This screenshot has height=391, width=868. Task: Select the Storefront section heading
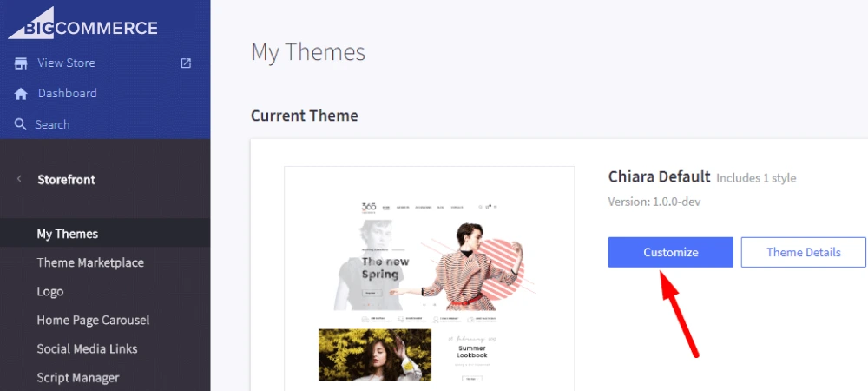[67, 180]
